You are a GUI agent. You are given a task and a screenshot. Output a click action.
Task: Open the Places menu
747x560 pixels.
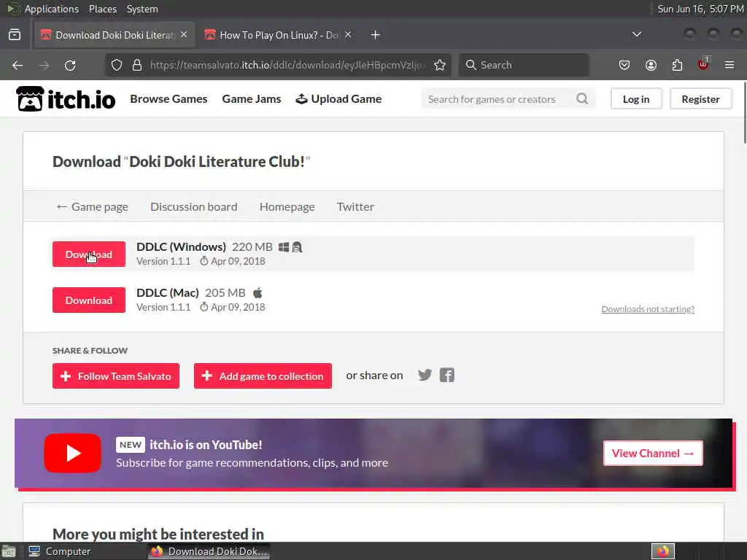[103, 9]
